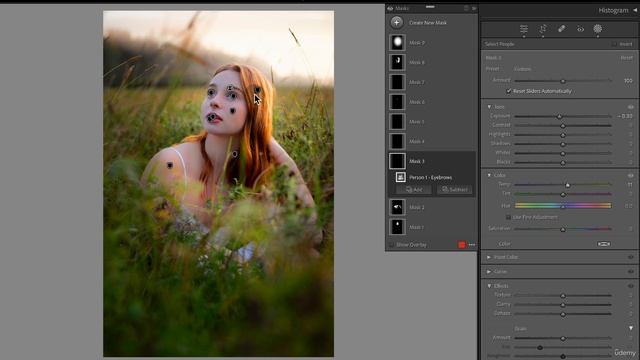Select Mask 2 in masks list
Screen dimensions: 640x360
[x=431, y=207]
